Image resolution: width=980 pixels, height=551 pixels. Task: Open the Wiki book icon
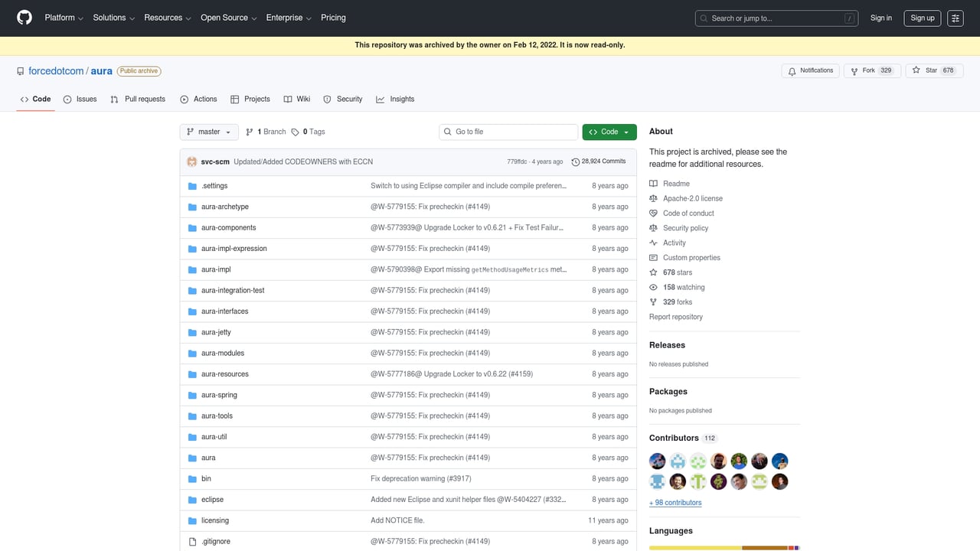click(287, 99)
